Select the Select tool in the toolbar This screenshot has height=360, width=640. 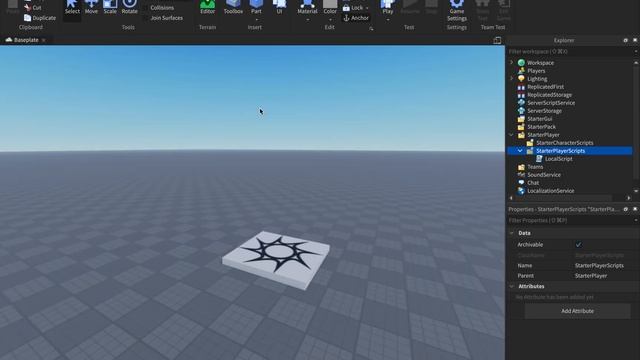(72, 8)
